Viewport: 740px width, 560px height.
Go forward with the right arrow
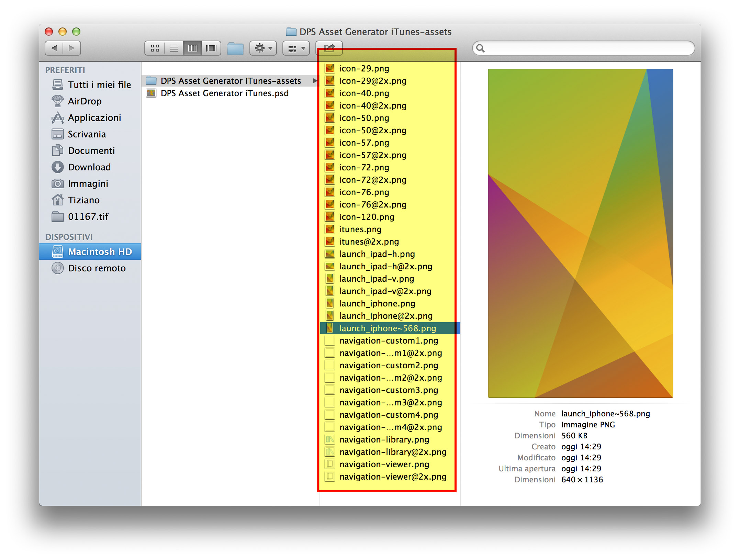(x=71, y=48)
